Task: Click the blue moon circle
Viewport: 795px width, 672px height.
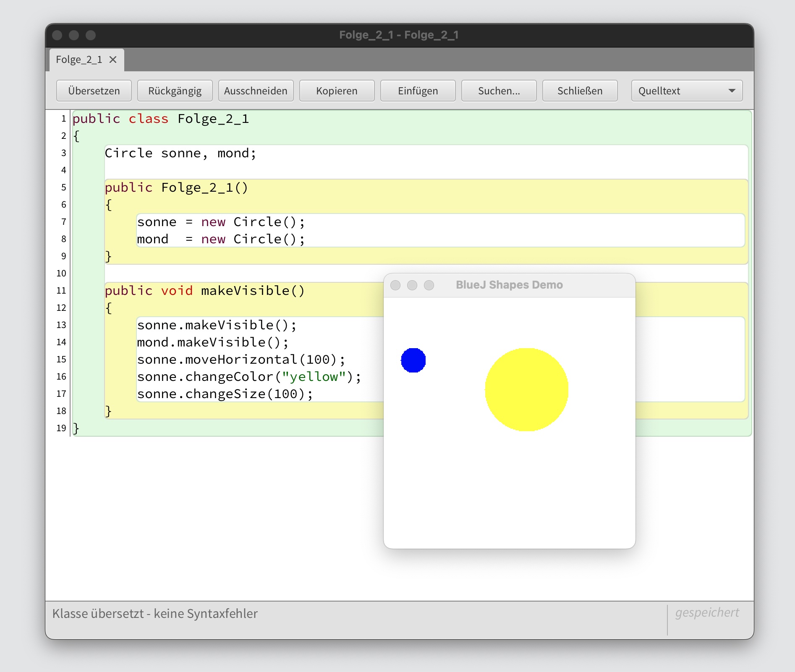Action: pyautogui.click(x=413, y=360)
